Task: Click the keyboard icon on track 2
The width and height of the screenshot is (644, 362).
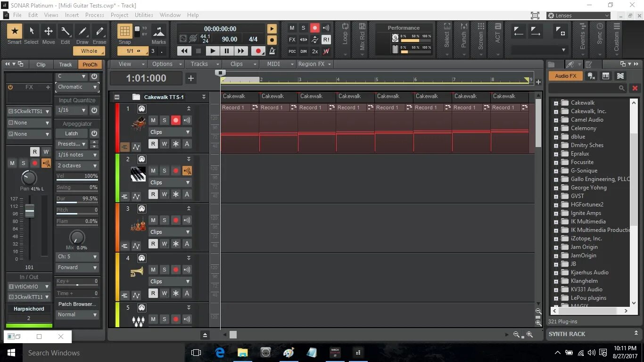Action: (138, 174)
